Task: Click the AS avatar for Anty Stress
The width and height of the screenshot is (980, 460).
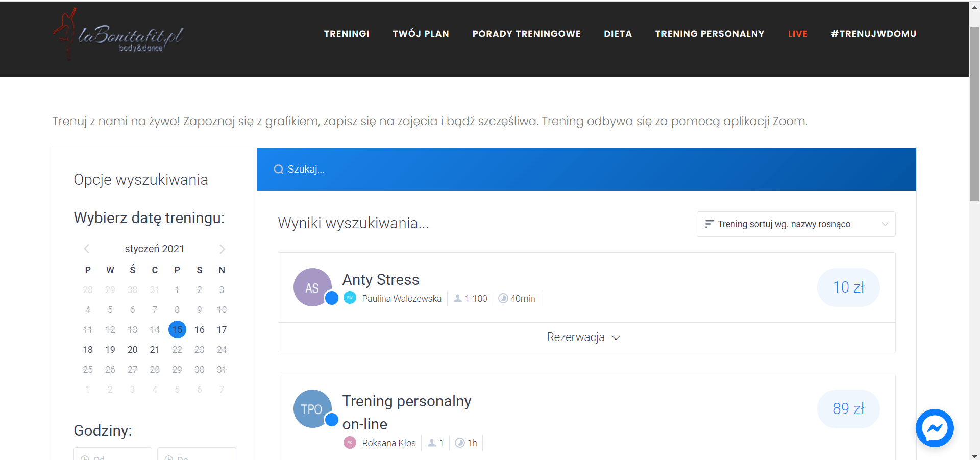Action: click(x=312, y=287)
